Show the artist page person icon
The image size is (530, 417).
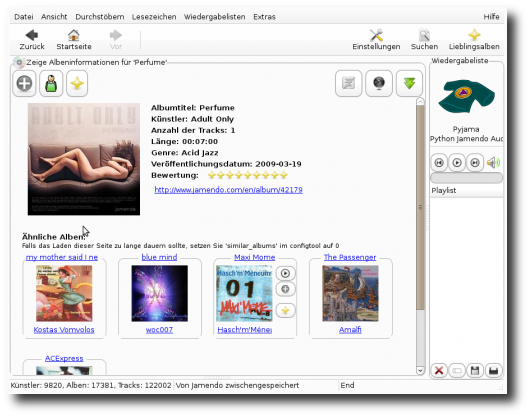point(51,83)
